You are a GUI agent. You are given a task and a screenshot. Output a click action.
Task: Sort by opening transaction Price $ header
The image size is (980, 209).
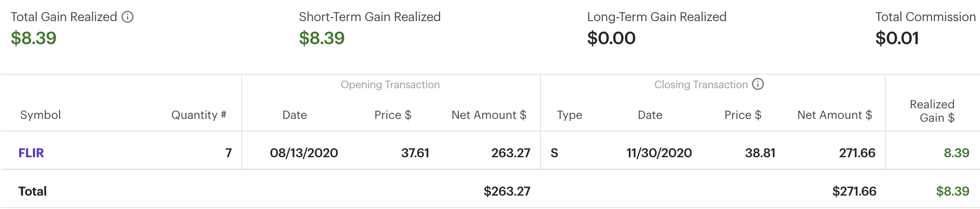coord(392,115)
